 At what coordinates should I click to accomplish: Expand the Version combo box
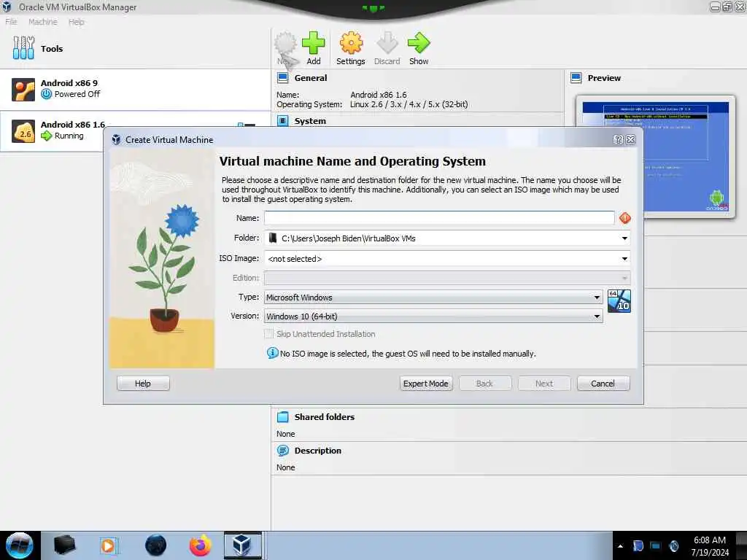pos(433,316)
